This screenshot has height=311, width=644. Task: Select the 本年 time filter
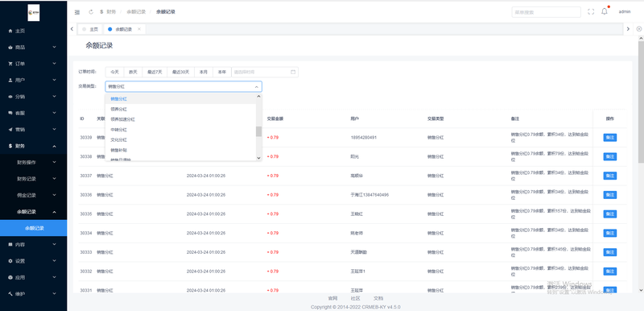click(x=222, y=72)
